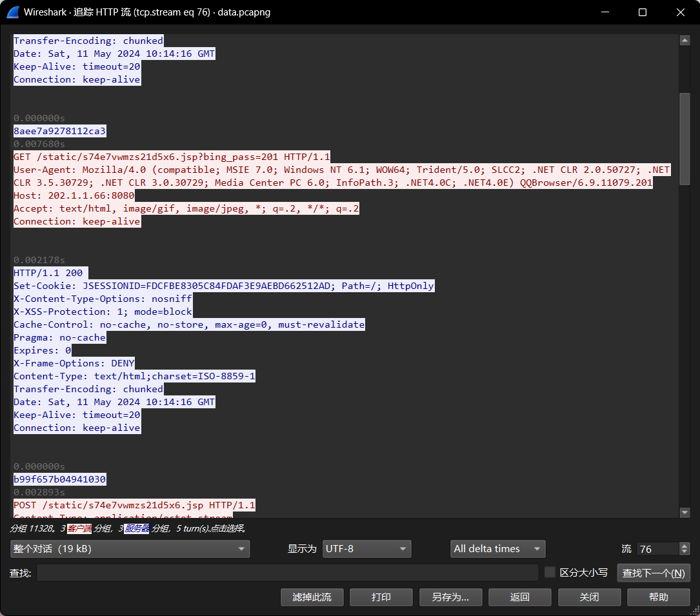
Task: Click the 客户端 client label in status text
Action: click(79, 528)
